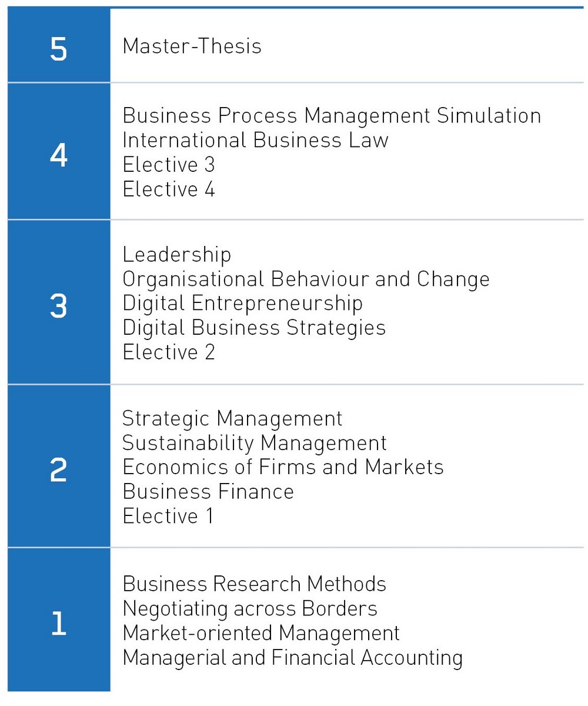Click the Leadership course
This screenshot has height=706, width=588.
pyautogui.click(x=176, y=254)
